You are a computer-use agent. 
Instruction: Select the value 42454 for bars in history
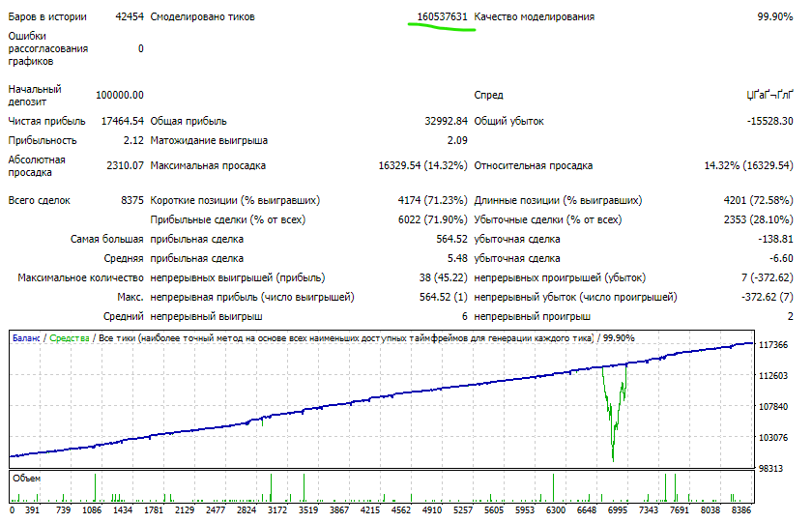click(x=130, y=16)
